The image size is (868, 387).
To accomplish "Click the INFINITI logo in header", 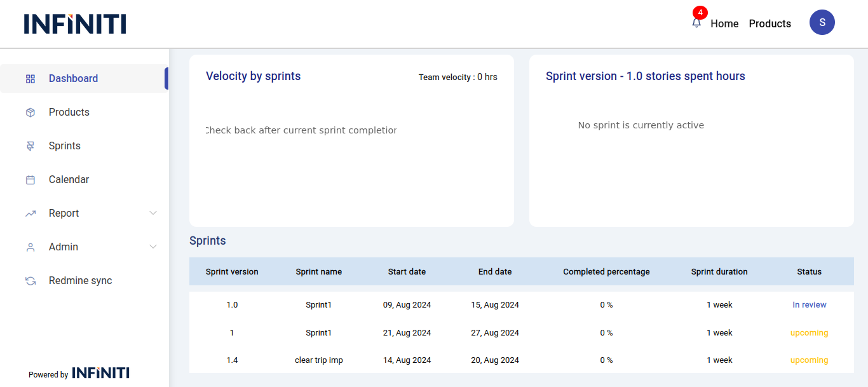I will [75, 24].
